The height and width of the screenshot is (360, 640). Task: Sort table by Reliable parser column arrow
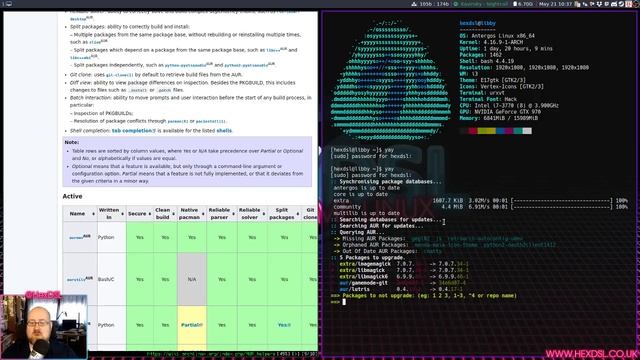233,214
